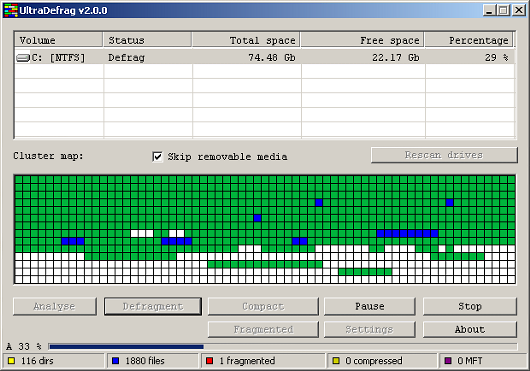Click the A 33 % progress label
Screen dimensions: 530x371
coord(24,347)
